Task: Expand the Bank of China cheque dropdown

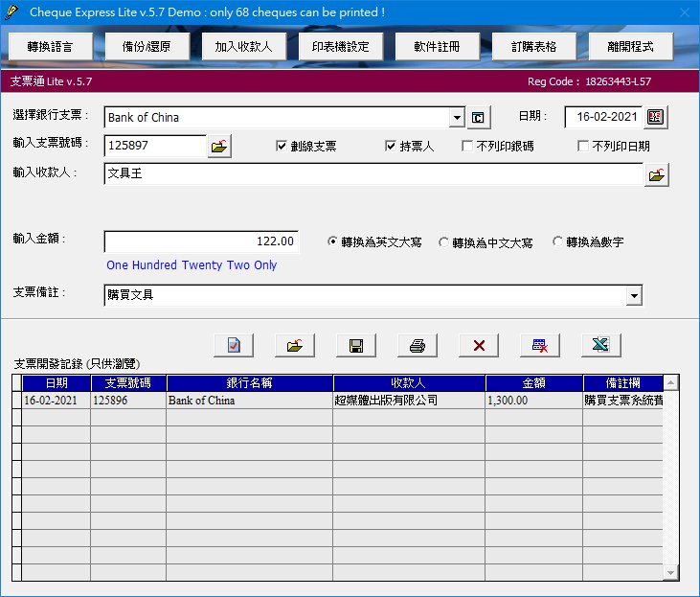Action: click(457, 118)
